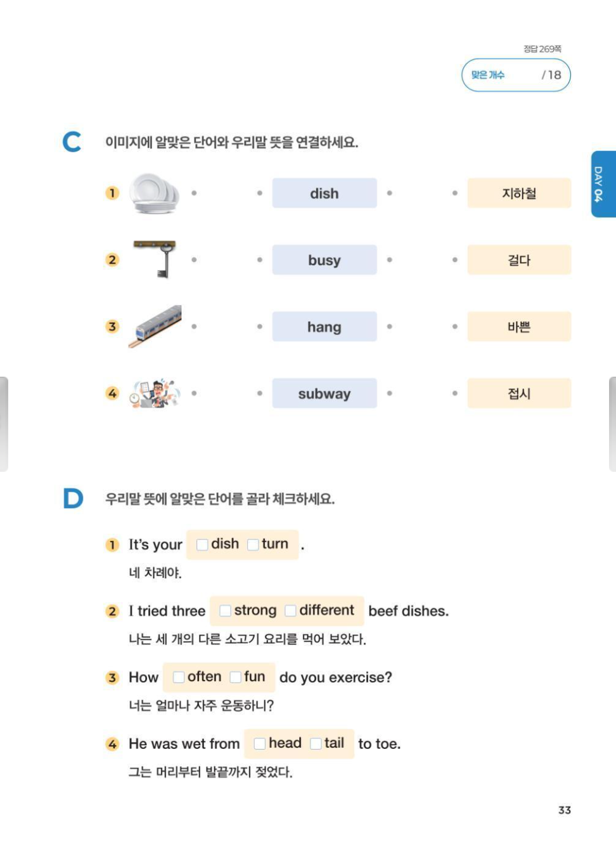The height and width of the screenshot is (846, 616).
Task: Open the DAY 04 side tab
Action: tap(603, 184)
